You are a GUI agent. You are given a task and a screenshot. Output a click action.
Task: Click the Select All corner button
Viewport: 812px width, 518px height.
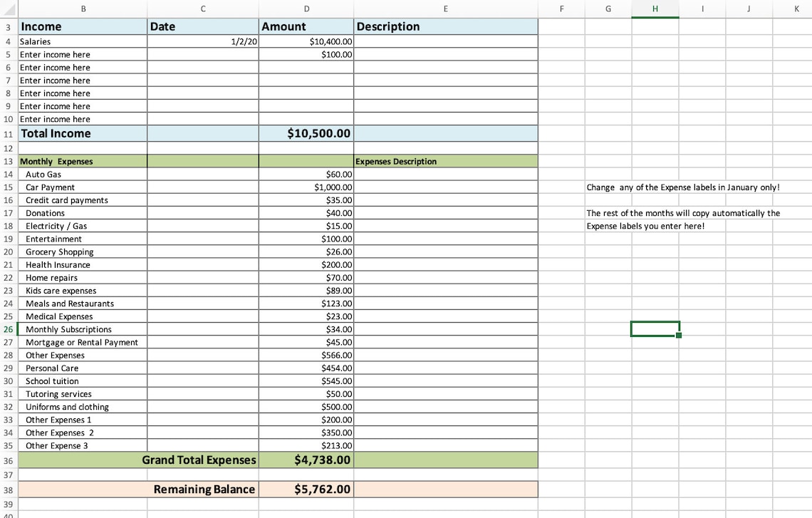[x=8, y=9]
